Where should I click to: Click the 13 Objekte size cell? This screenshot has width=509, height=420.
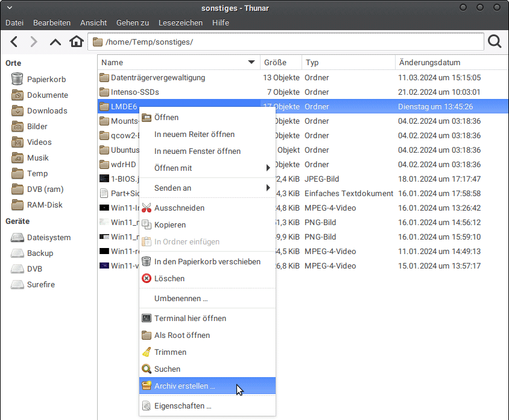281,78
